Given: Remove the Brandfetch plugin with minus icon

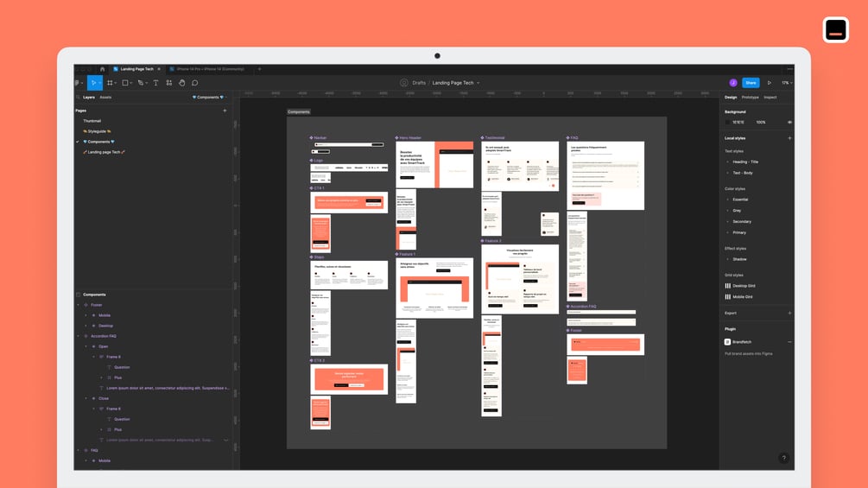Looking at the screenshot, I should pyautogui.click(x=789, y=342).
